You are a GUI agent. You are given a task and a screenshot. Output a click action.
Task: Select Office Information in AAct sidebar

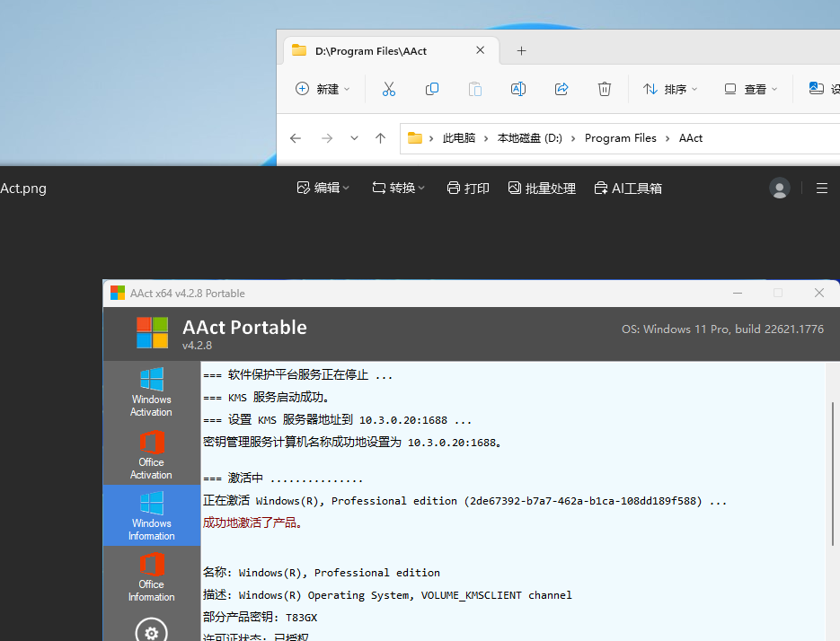pos(152,576)
